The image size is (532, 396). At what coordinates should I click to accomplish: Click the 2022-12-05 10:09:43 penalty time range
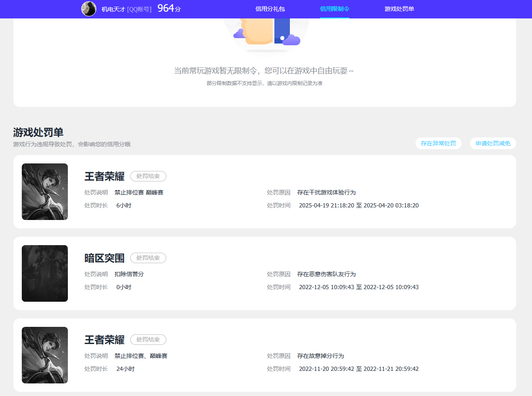pos(359,287)
